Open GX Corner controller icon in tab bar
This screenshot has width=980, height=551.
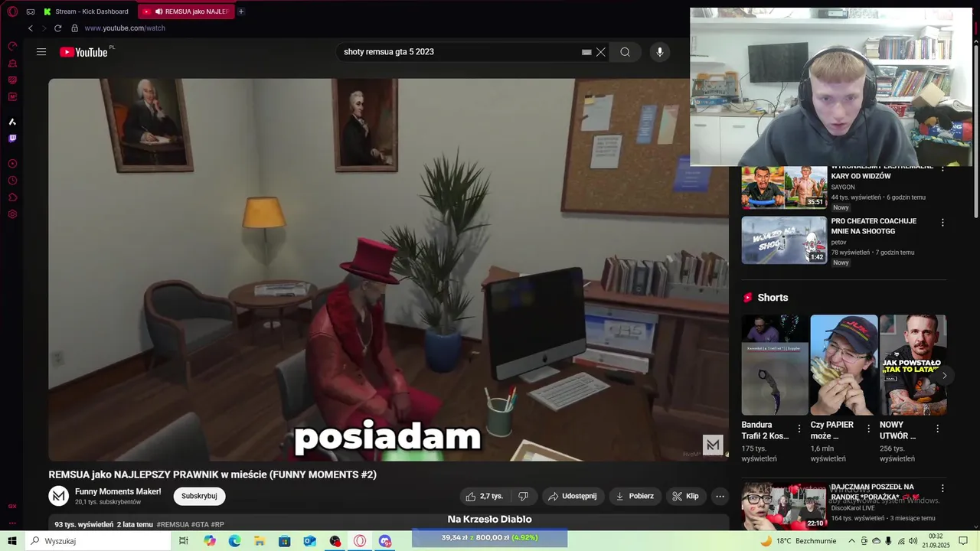(x=31, y=11)
